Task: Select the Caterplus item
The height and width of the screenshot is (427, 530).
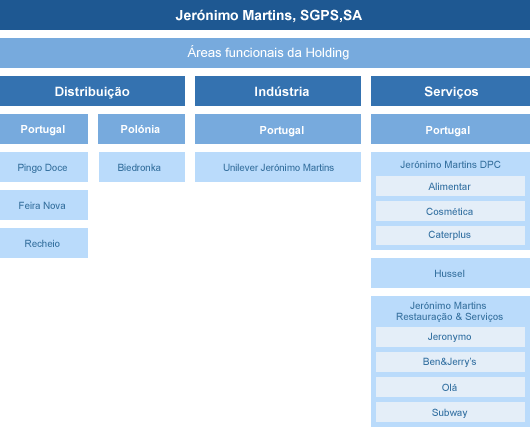Action: (x=450, y=235)
